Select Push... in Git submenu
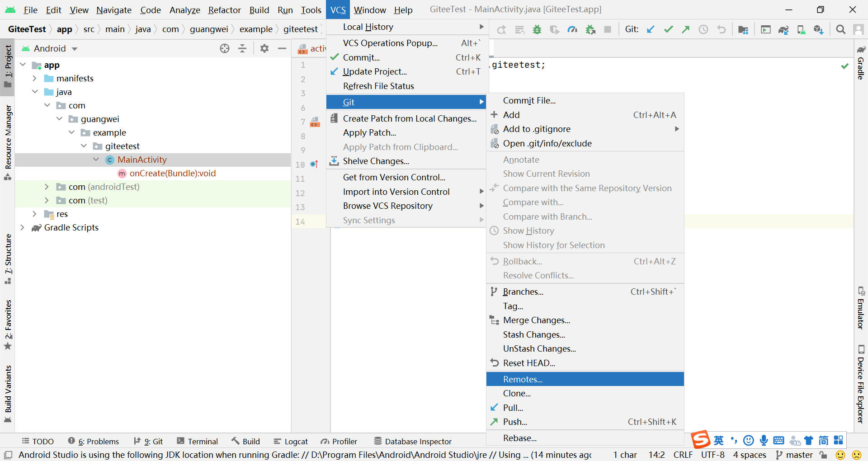 click(585, 422)
